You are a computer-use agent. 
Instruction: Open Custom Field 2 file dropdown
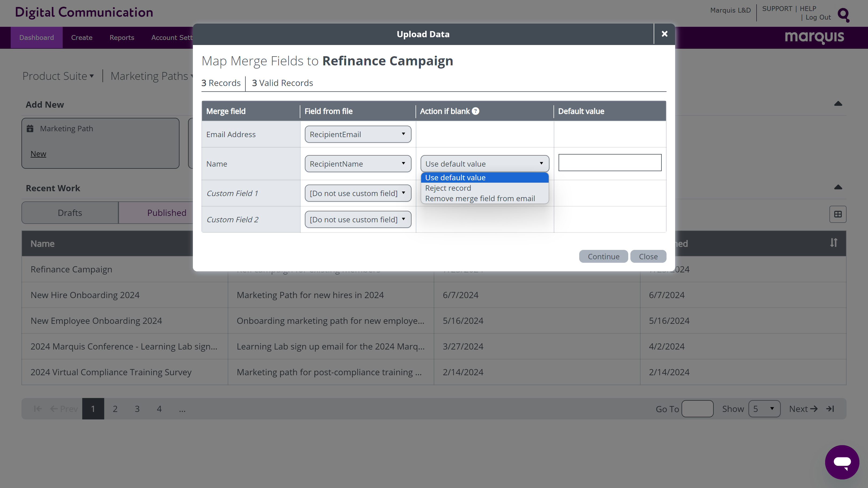[358, 220]
